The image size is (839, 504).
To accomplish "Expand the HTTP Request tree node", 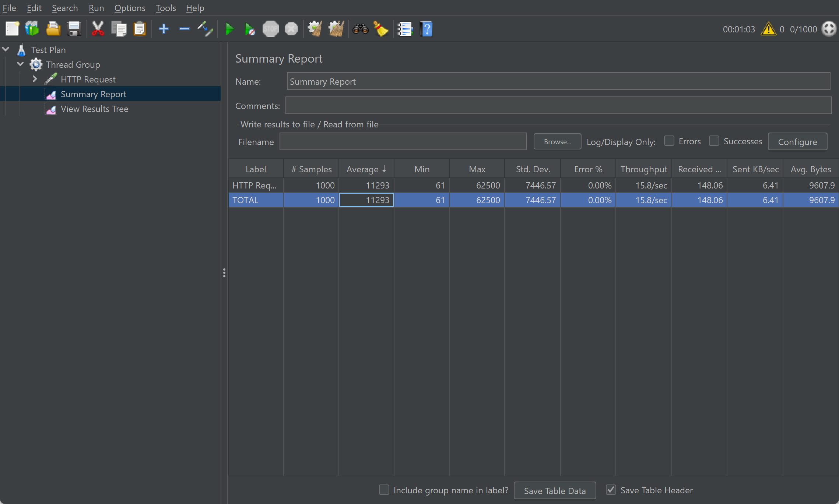I will (35, 79).
